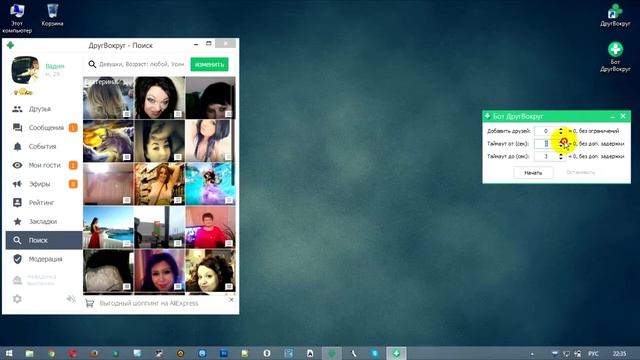Image resolution: width=640 pixels, height=360 pixels.
Task: Click the Корзина recycle bin icon
Action: coord(52,15)
